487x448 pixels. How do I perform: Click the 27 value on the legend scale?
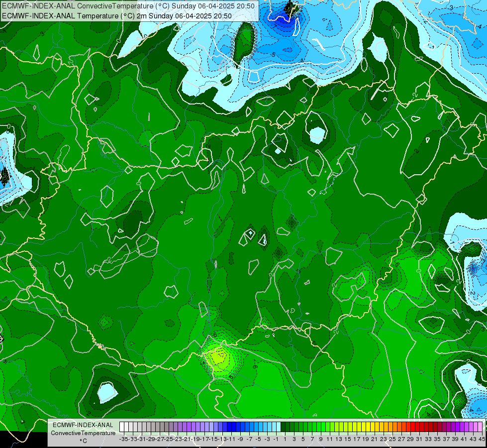click(401, 439)
